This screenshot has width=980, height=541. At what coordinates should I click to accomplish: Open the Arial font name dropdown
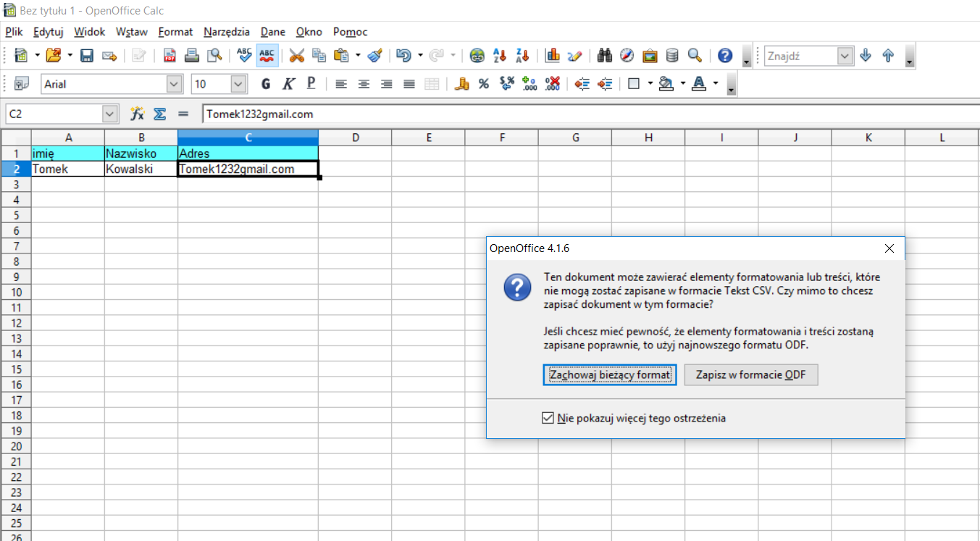175,83
